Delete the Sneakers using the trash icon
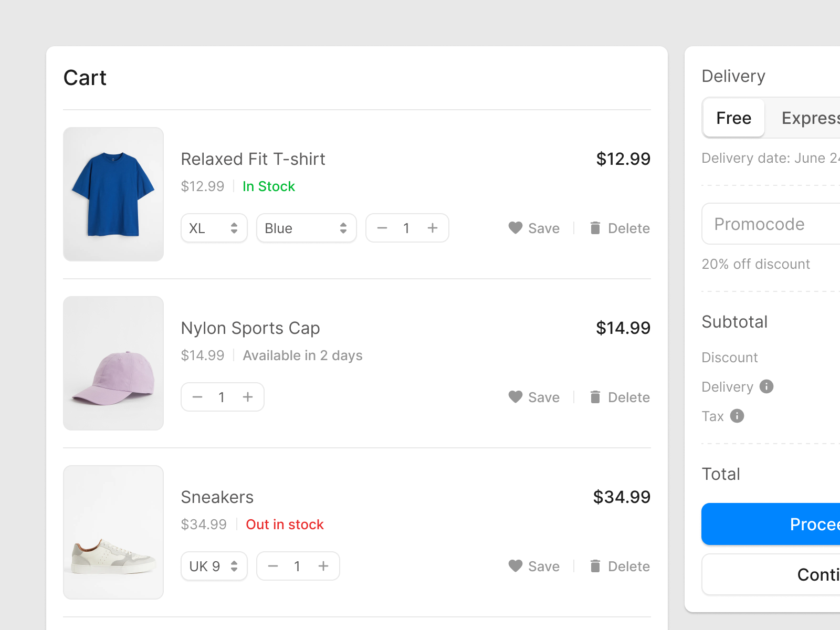The height and width of the screenshot is (630, 840). (595, 566)
